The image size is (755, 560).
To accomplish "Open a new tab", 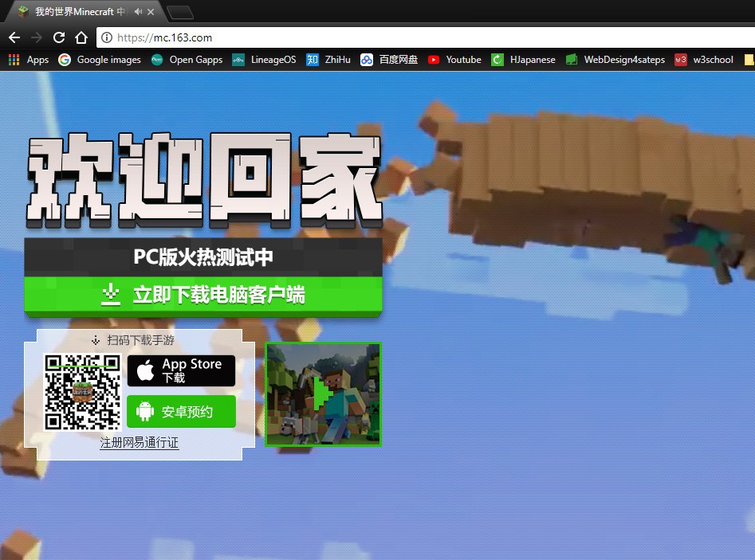I will (x=181, y=12).
